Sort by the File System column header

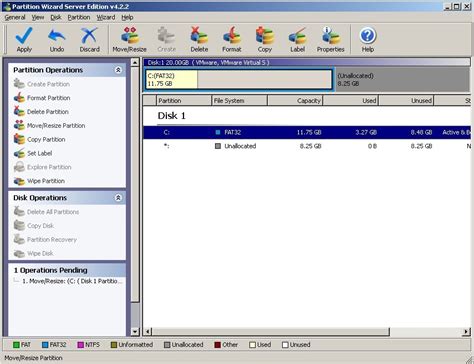coord(239,100)
